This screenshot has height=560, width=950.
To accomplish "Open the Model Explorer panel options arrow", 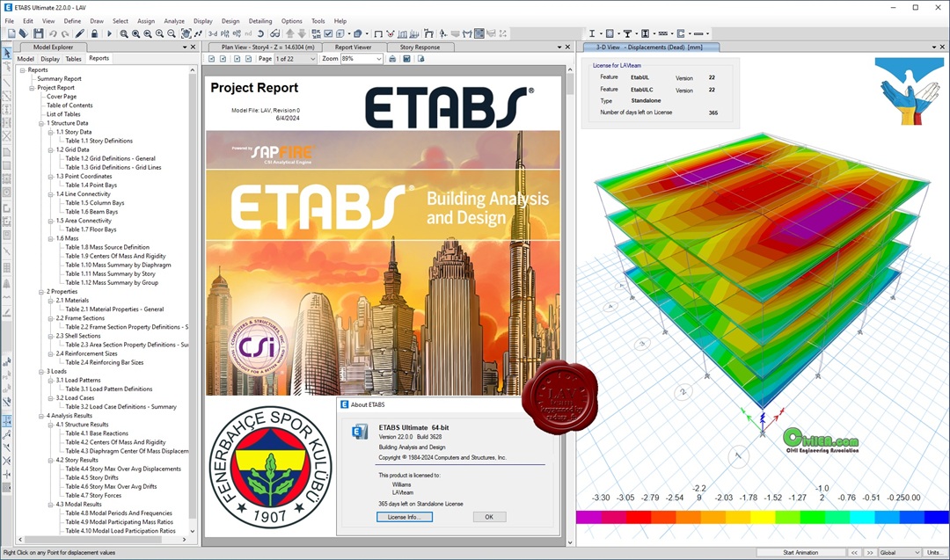I will point(185,47).
